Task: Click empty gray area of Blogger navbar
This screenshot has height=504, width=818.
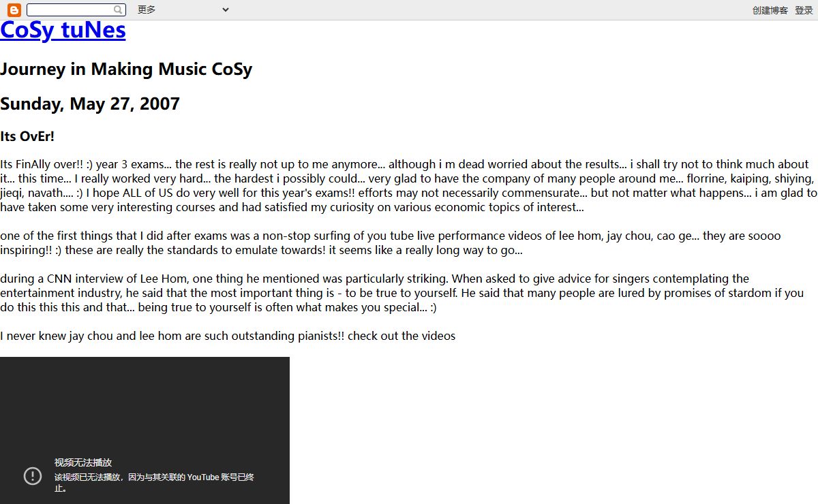Action: point(477,10)
